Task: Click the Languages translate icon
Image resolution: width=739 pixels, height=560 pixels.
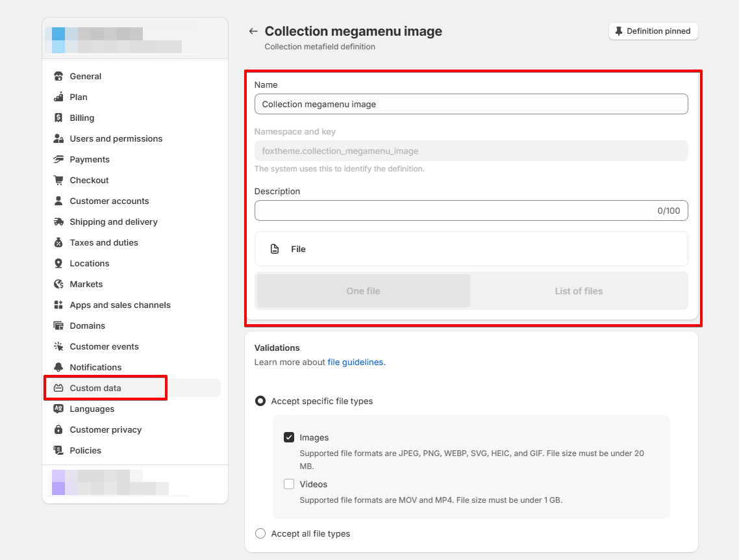Action: [x=58, y=409]
